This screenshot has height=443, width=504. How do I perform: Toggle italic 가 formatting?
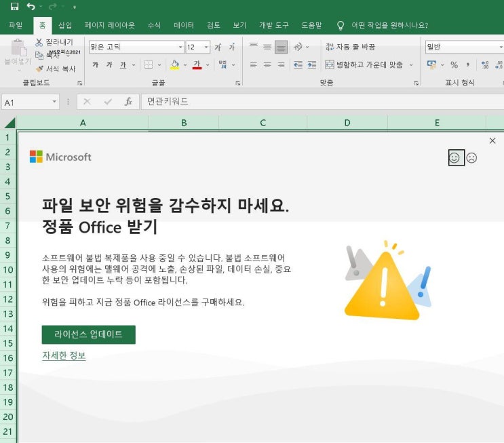tap(109, 65)
